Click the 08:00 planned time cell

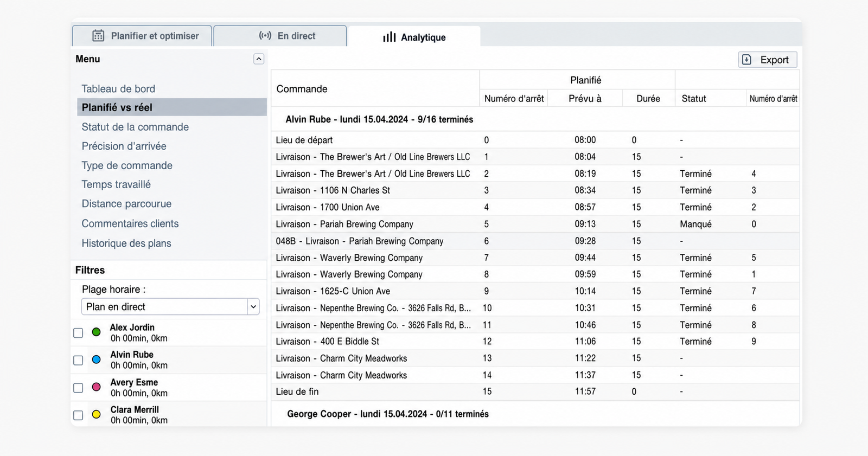585,140
